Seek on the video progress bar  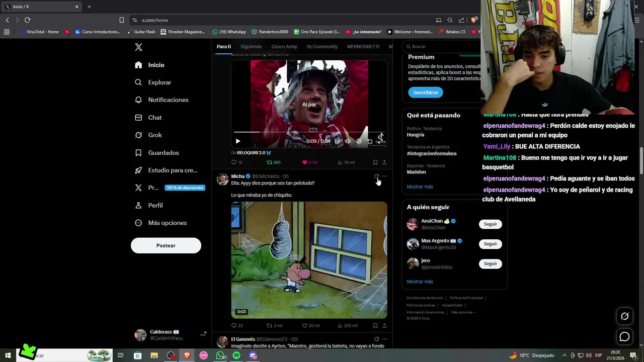(x=309, y=132)
